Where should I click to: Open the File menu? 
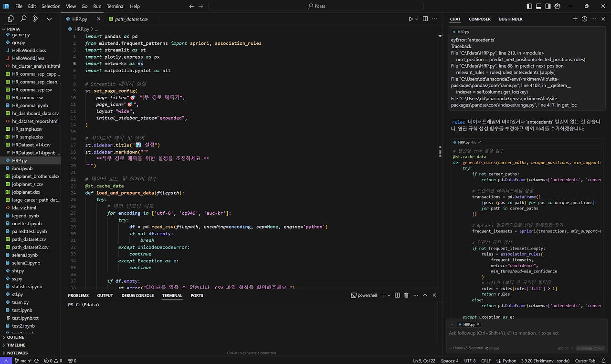[19, 6]
